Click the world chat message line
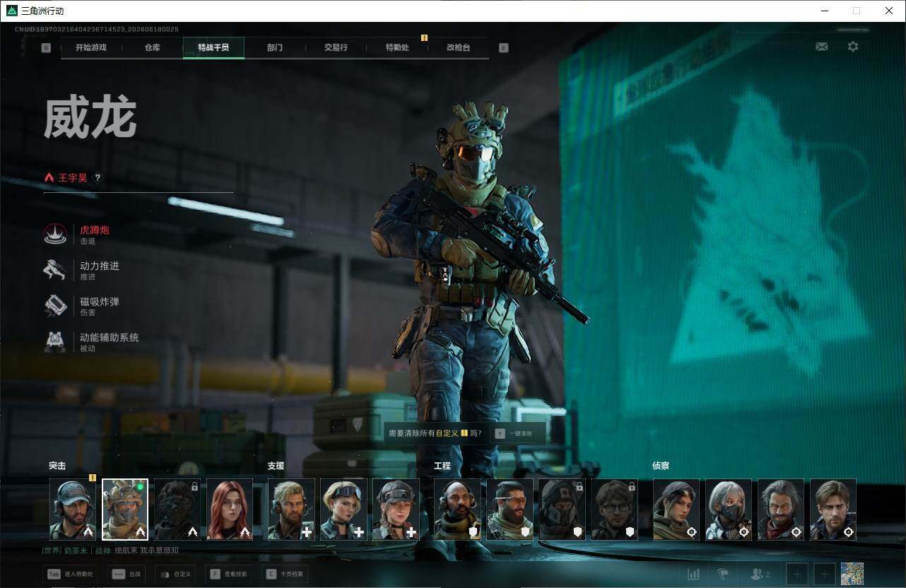906x588 pixels. (110, 551)
